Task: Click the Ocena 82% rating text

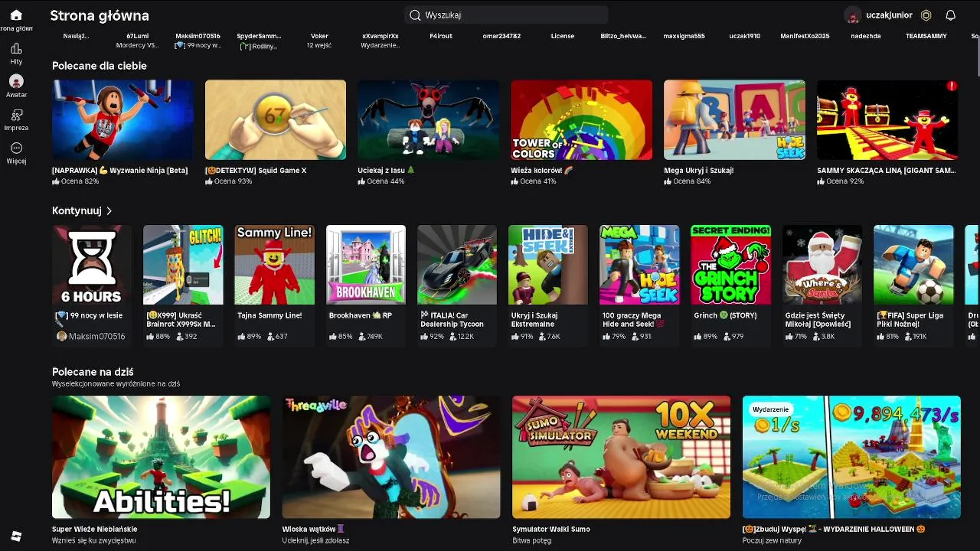Action: [x=80, y=181]
